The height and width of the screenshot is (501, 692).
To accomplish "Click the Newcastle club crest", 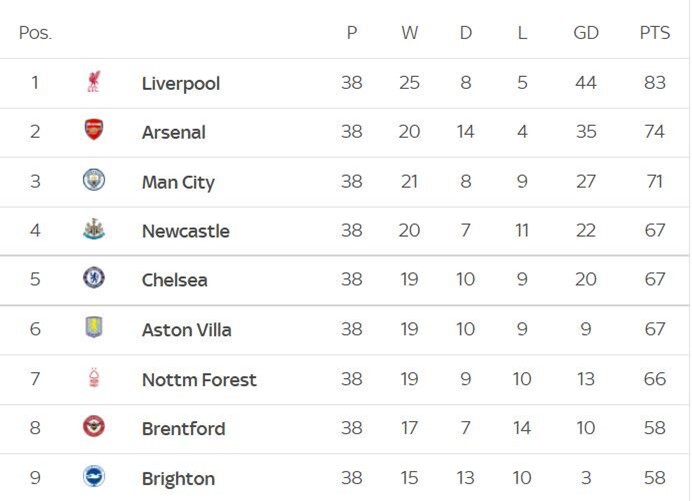I will [x=94, y=229].
